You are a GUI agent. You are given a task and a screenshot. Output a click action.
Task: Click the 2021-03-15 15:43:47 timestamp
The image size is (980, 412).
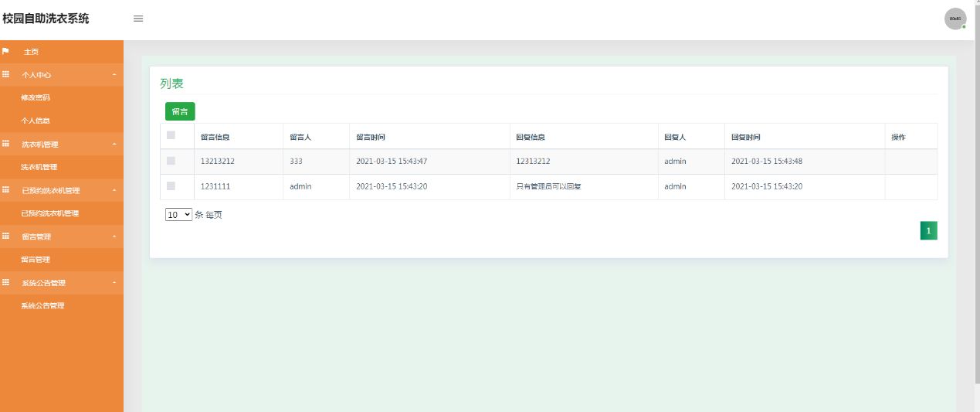(x=392, y=162)
